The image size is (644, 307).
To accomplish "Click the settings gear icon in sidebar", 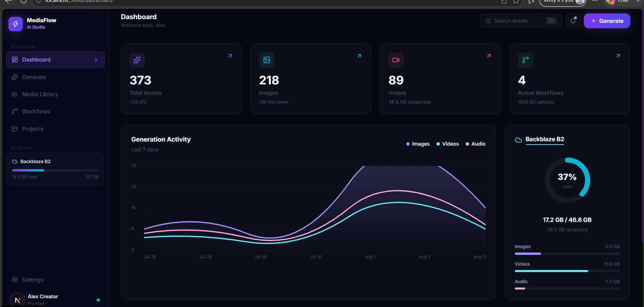I will [15, 279].
